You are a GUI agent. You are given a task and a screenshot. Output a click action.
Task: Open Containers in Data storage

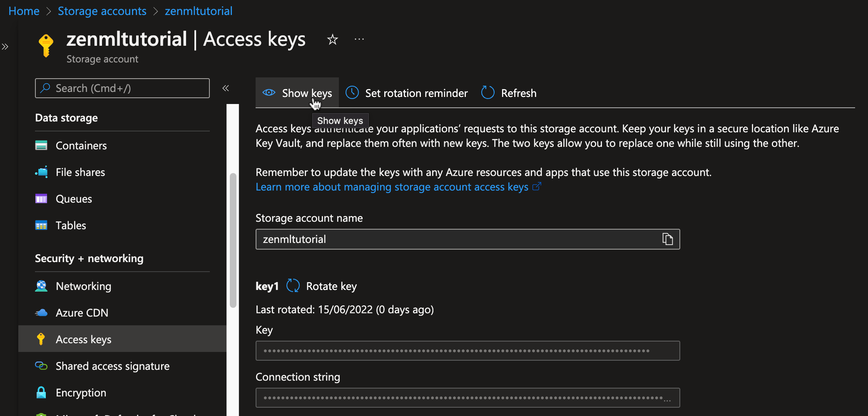point(81,146)
